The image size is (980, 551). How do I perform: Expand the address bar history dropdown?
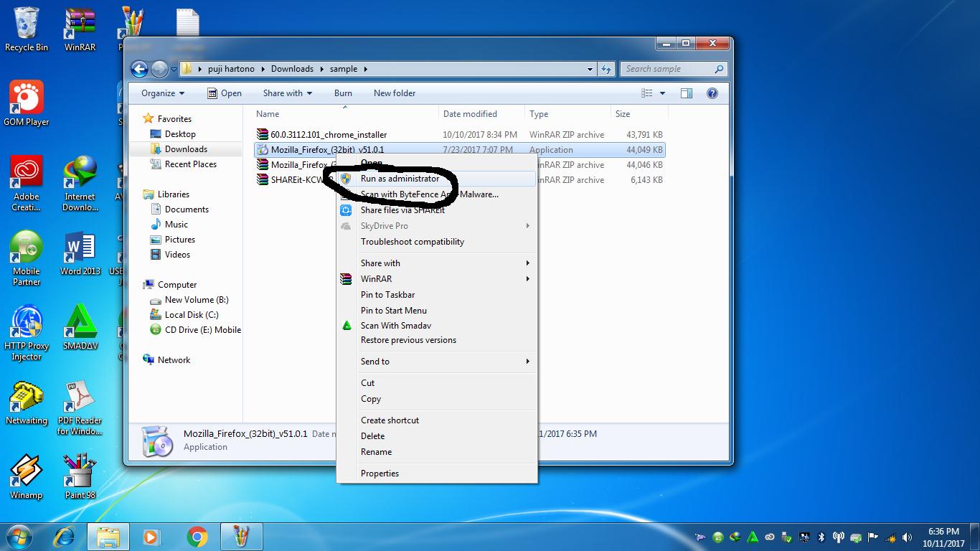point(590,69)
